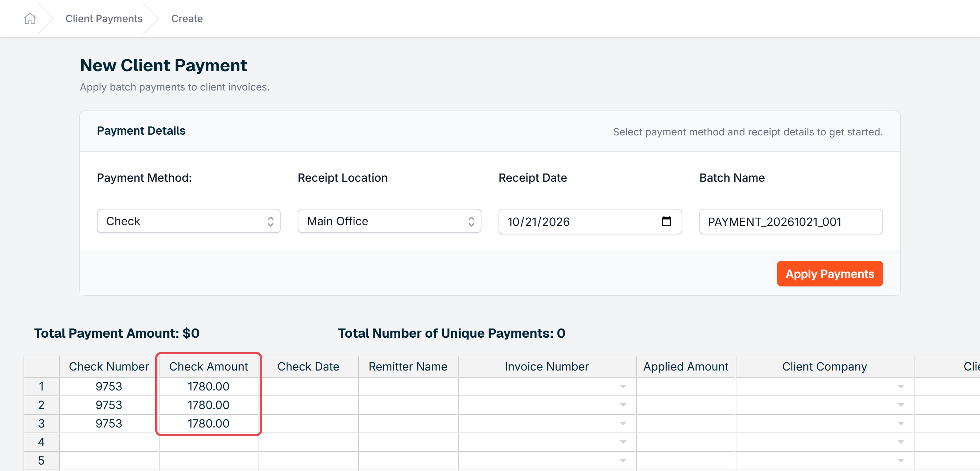Expand Invoice Number dropdown in row 3
980x471 pixels.
point(623,423)
